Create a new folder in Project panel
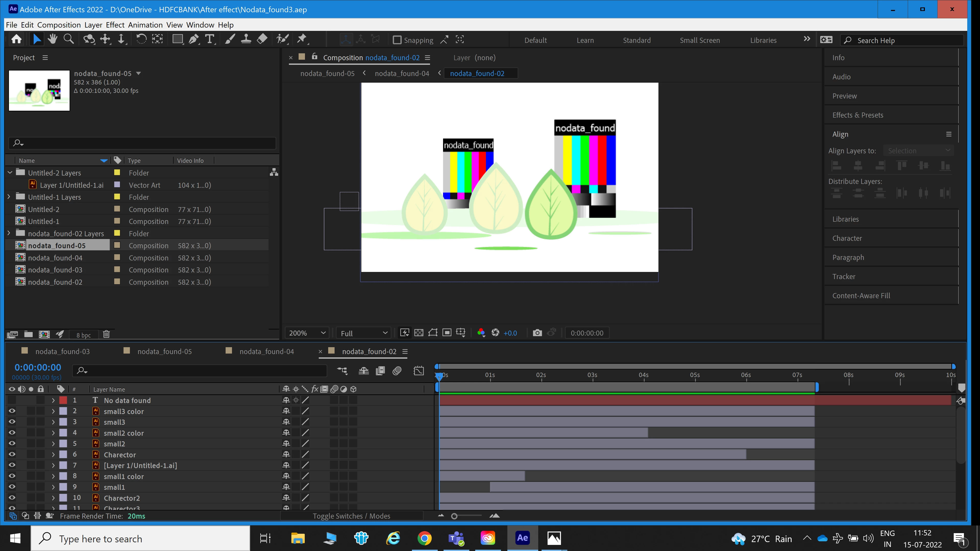980x551 pixels. tap(28, 334)
